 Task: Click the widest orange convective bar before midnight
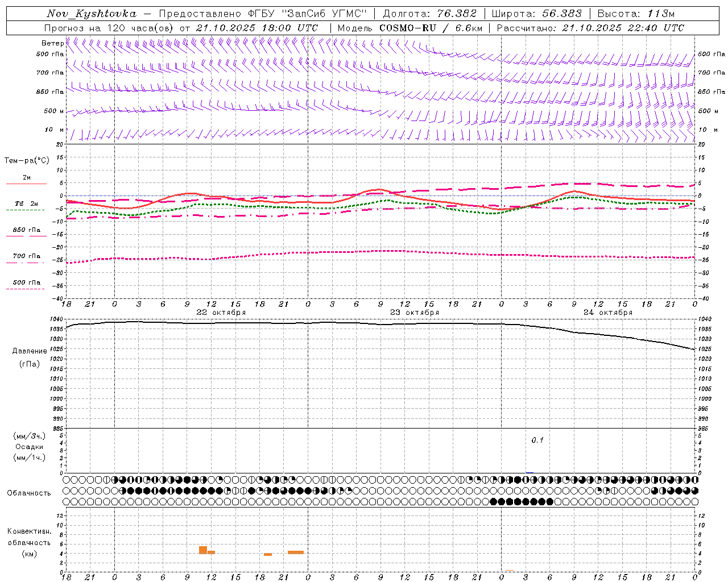coord(296,552)
